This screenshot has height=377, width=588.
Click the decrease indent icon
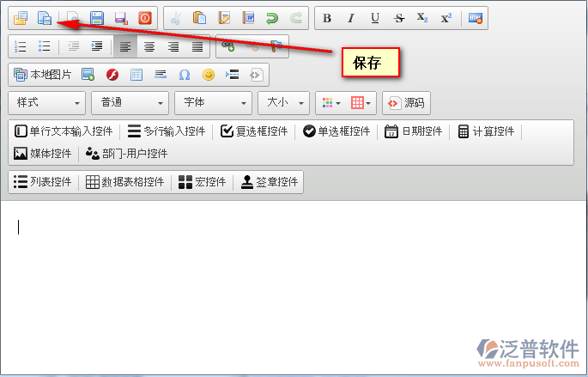pyautogui.click(x=73, y=46)
